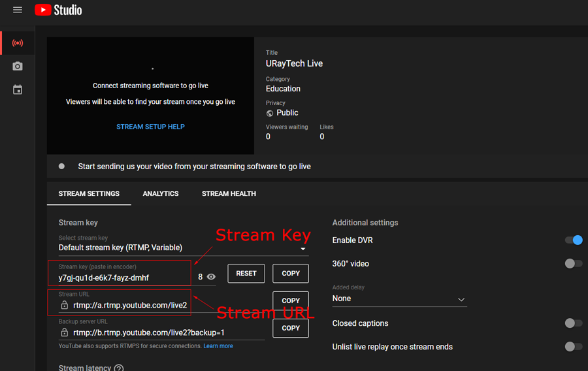This screenshot has height=371, width=588.
Task: Click the RESET stream key button
Action: tap(246, 274)
